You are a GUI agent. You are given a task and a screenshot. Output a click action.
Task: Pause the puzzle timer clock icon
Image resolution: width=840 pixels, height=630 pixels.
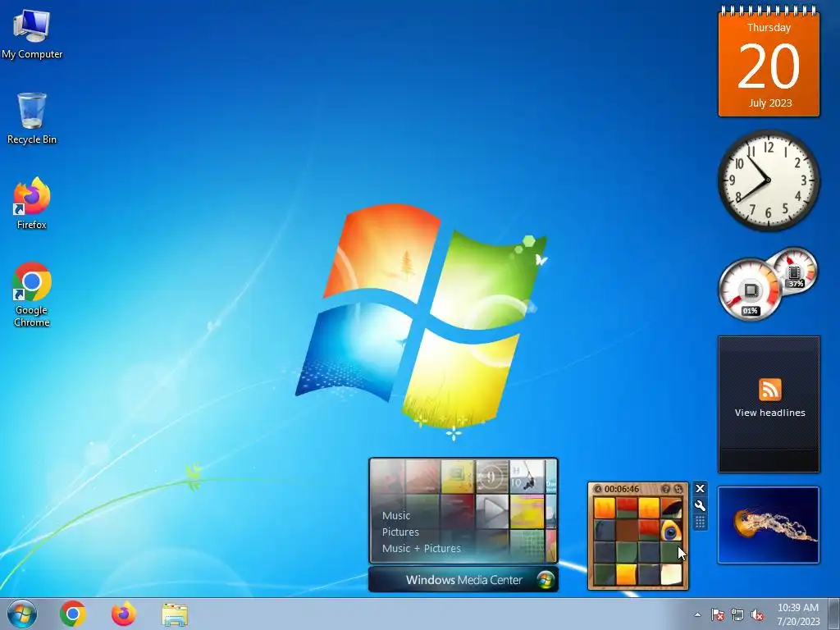598,489
